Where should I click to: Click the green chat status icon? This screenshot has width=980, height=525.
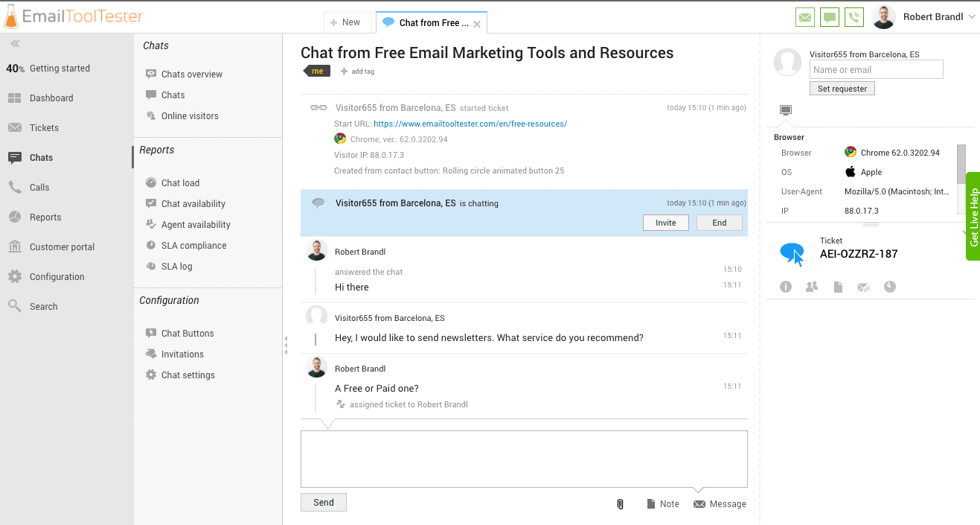830,17
